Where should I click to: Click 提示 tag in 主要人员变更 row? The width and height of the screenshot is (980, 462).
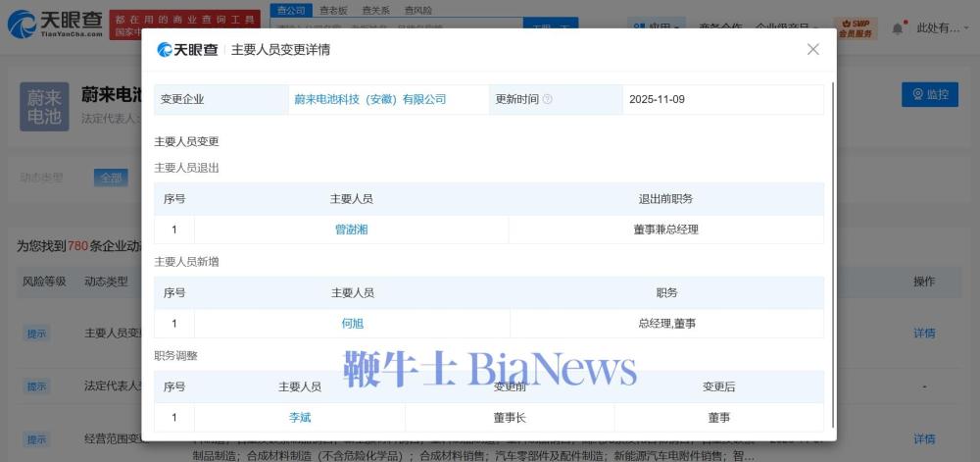pos(36,334)
